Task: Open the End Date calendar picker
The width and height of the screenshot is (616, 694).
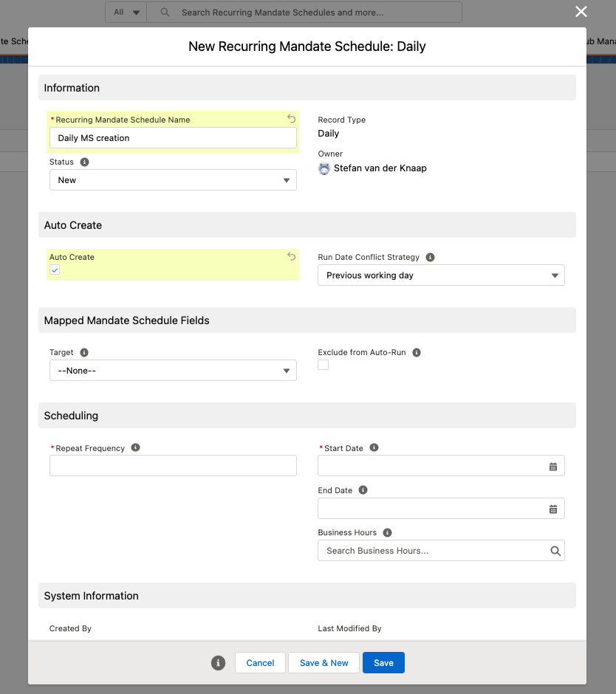Action: [553, 508]
